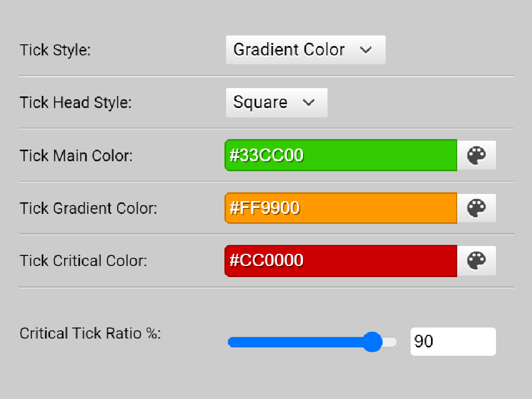
Task: Expand the Tick Style dropdown
Action: point(305,50)
